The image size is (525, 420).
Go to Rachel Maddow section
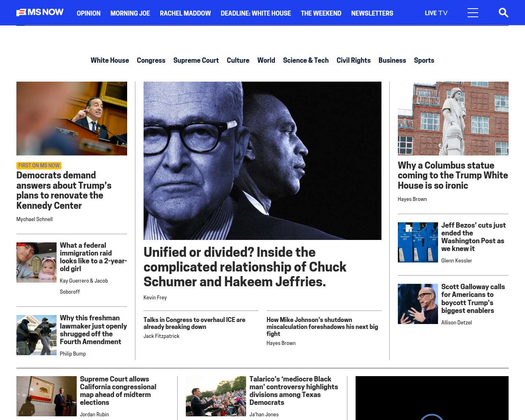(185, 13)
